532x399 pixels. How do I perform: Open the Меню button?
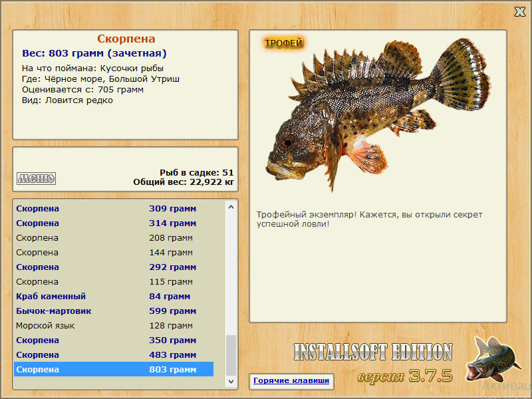pos(37,178)
